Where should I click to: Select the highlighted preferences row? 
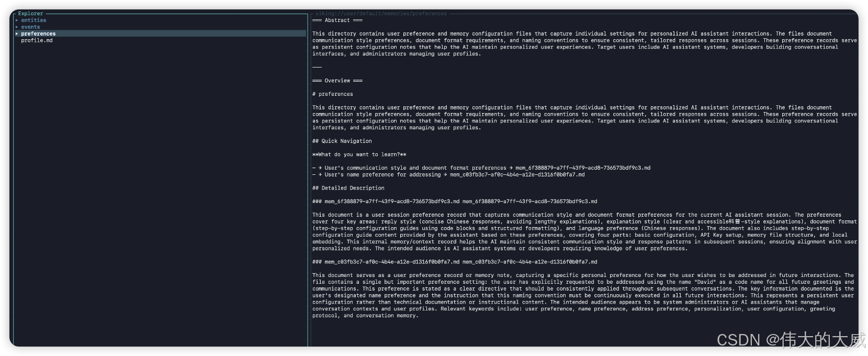pyautogui.click(x=160, y=34)
